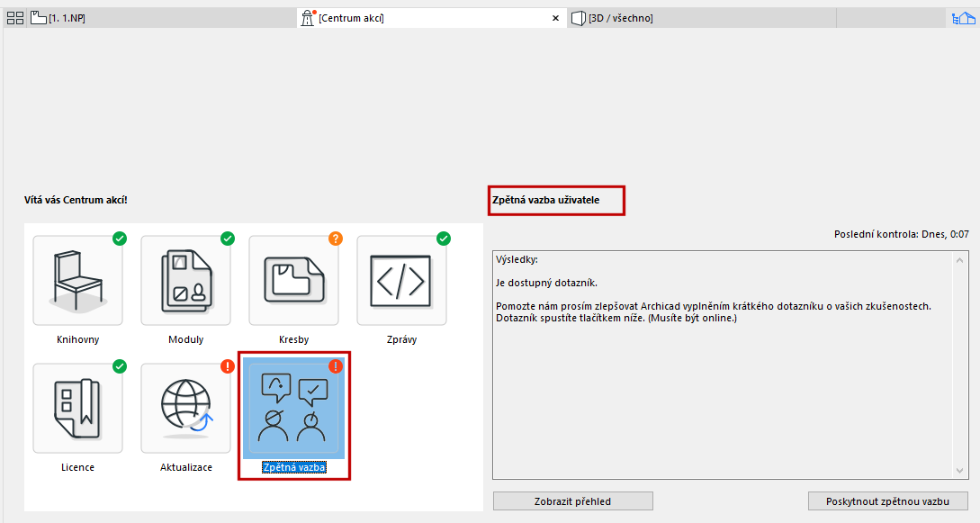
Task: Click the navigator icon at top right
Action: coord(963,18)
